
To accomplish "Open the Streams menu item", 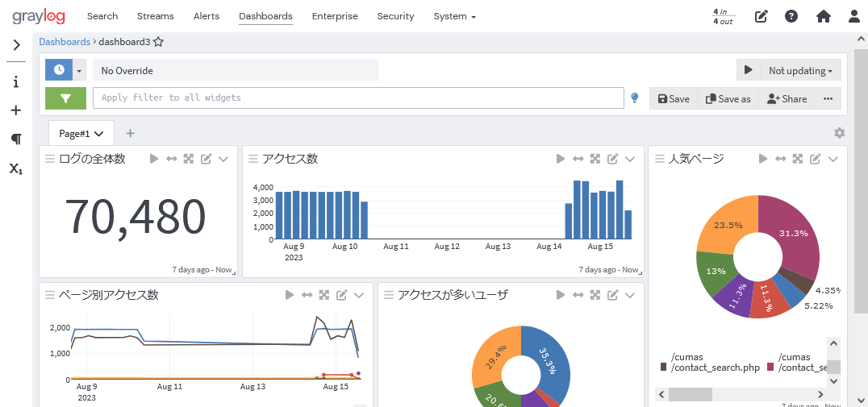I will pyautogui.click(x=156, y=16).
